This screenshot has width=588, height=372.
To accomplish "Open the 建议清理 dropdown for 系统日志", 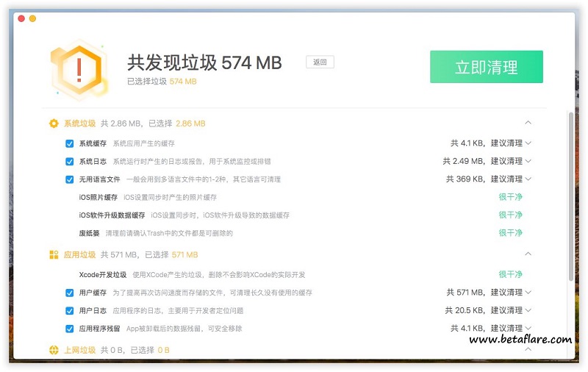I will click(x=528, y=162).
